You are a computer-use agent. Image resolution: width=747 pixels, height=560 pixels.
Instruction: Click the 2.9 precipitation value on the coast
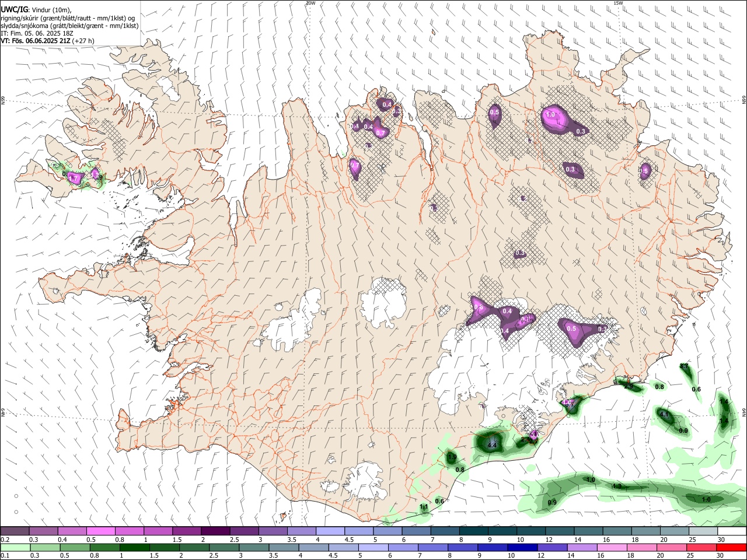[629, 386]
